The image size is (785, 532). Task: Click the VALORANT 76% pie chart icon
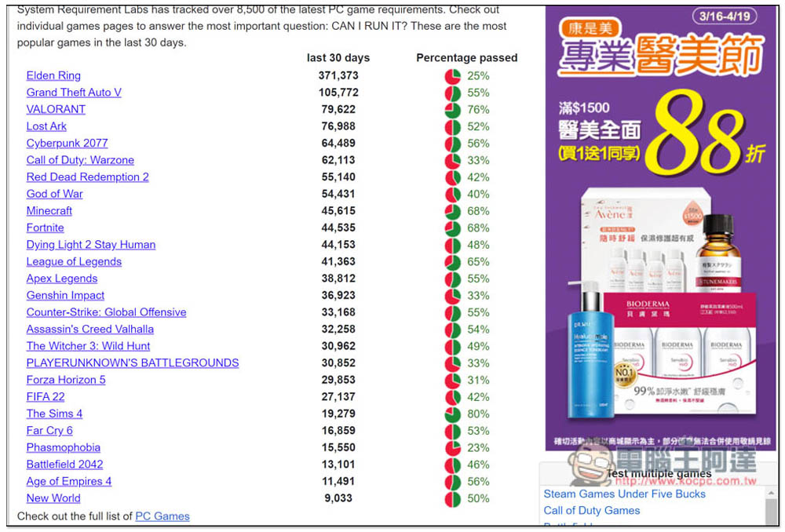tap(453, 110)
